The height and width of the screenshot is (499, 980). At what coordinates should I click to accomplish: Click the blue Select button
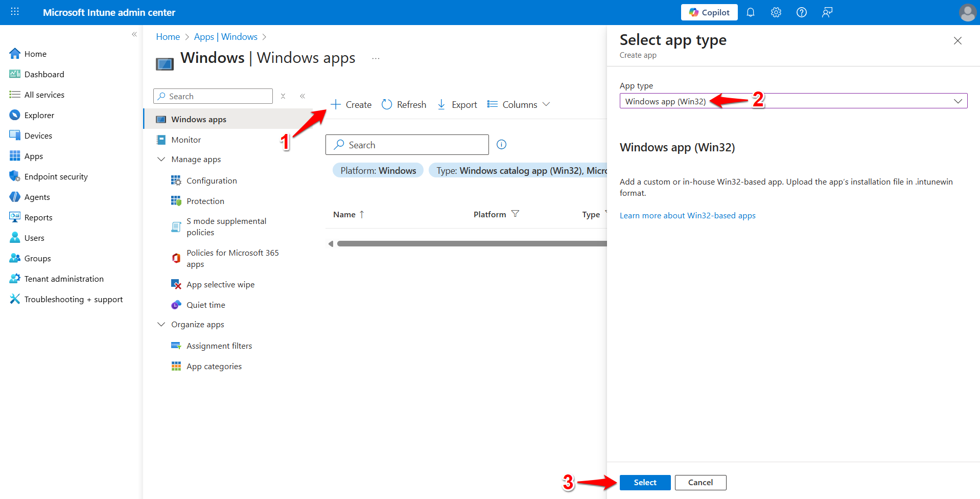click(x=645, y=483)
